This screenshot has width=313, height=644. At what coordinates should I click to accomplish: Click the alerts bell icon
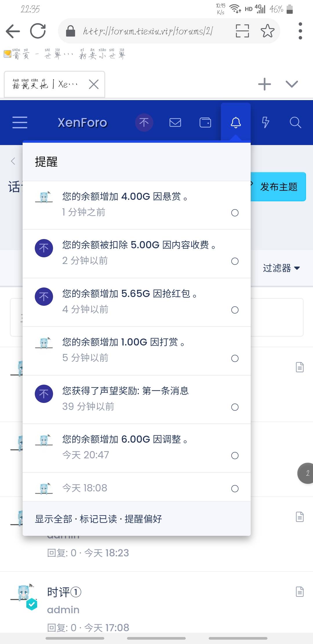point(236,122)
